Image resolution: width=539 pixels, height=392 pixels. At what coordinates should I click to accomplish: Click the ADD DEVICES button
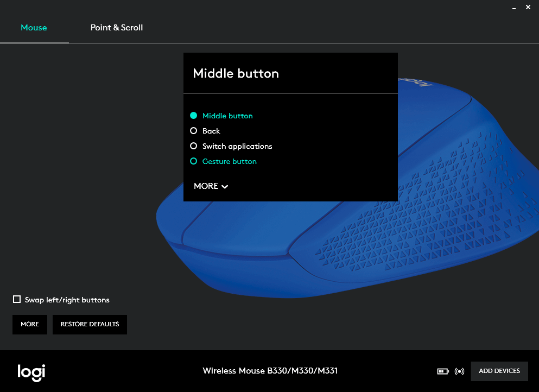499,371
